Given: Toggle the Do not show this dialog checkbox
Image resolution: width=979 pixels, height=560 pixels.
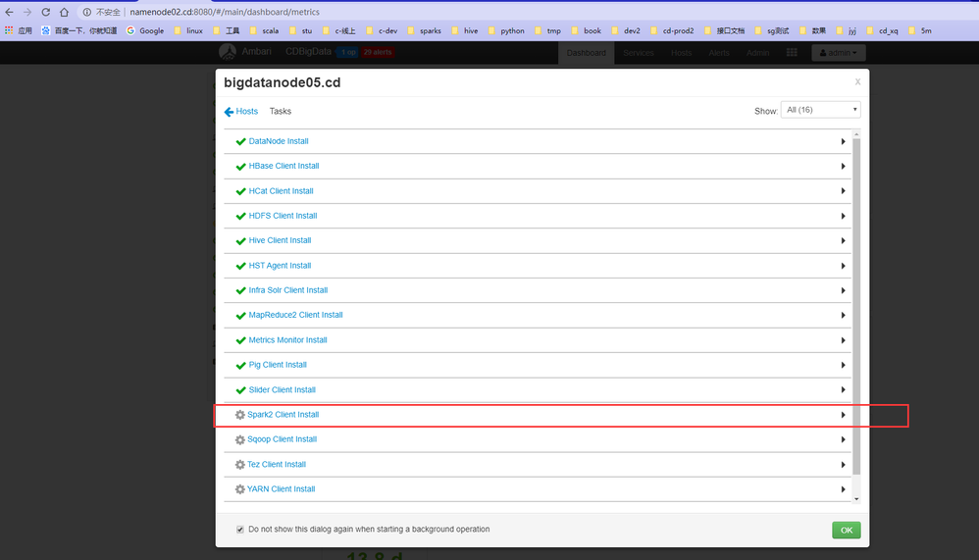Looking at the screenshot, I should pyautogui.click(x=239, y=530).
